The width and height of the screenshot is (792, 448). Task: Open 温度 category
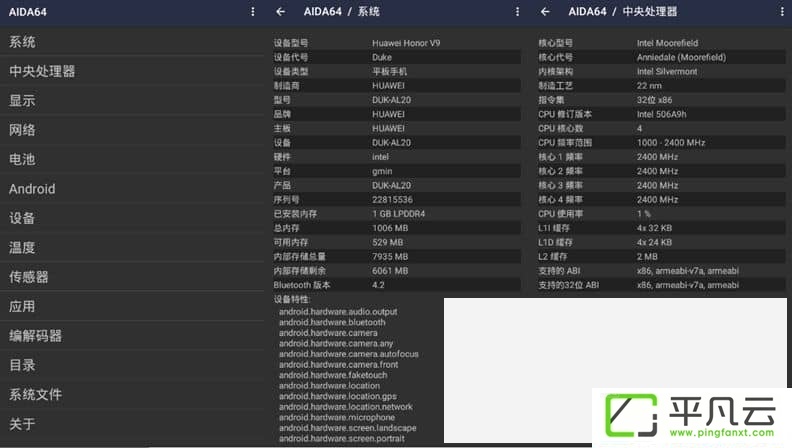pos(132,247)
